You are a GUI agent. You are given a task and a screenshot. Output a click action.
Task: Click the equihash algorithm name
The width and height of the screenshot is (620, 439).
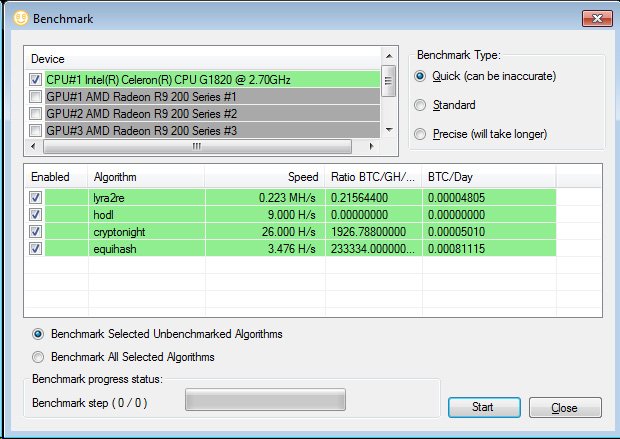pyautogui.click(x=115, y=249)
